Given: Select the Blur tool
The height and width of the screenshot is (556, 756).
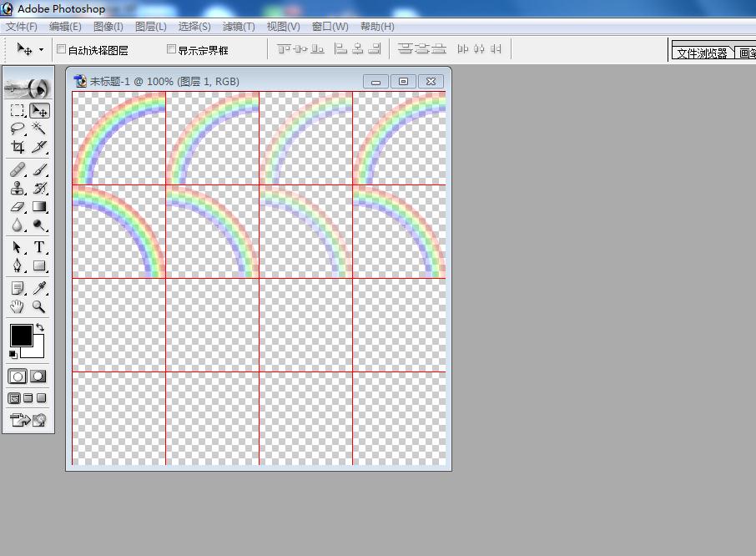Looking at the screenshot, I should (18, 225).
